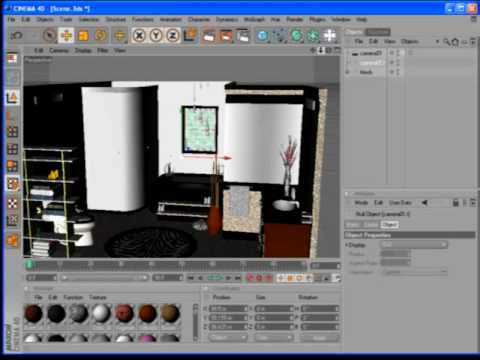
Task: Open the Object Manager filter arrow dropdown
Action: tap(437, 42)
